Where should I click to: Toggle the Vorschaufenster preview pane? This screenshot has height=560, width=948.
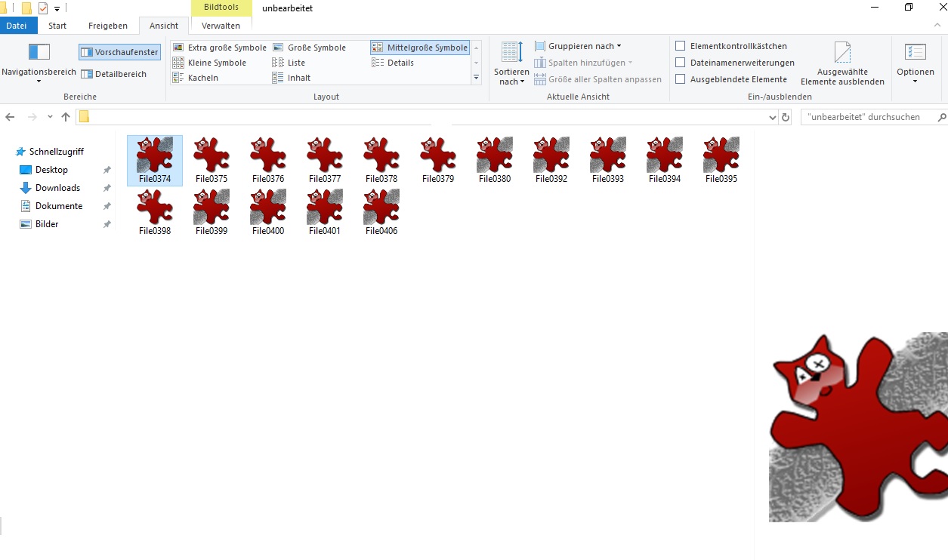pos(119,52)
